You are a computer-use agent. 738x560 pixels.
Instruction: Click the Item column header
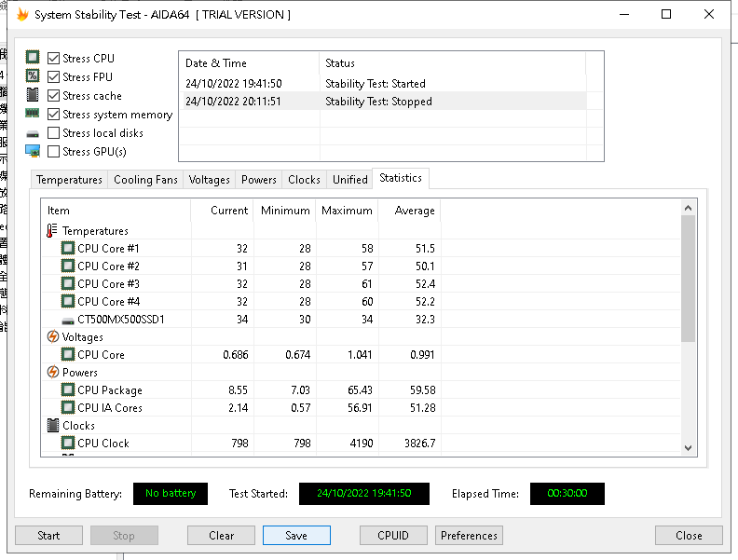point(116,211)
